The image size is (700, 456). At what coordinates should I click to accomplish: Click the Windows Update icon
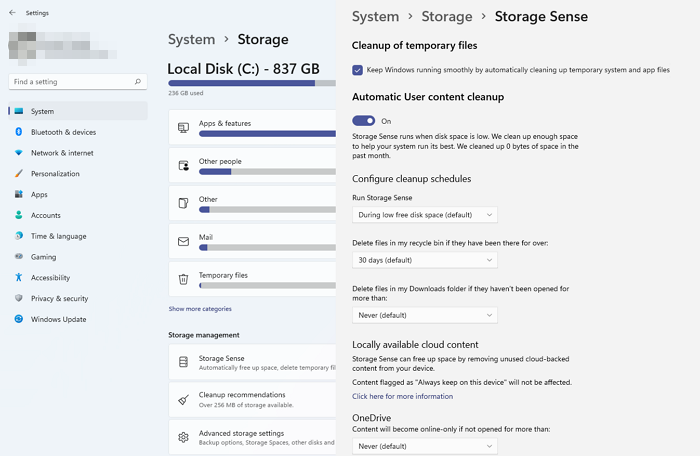(x=19, y=319)
